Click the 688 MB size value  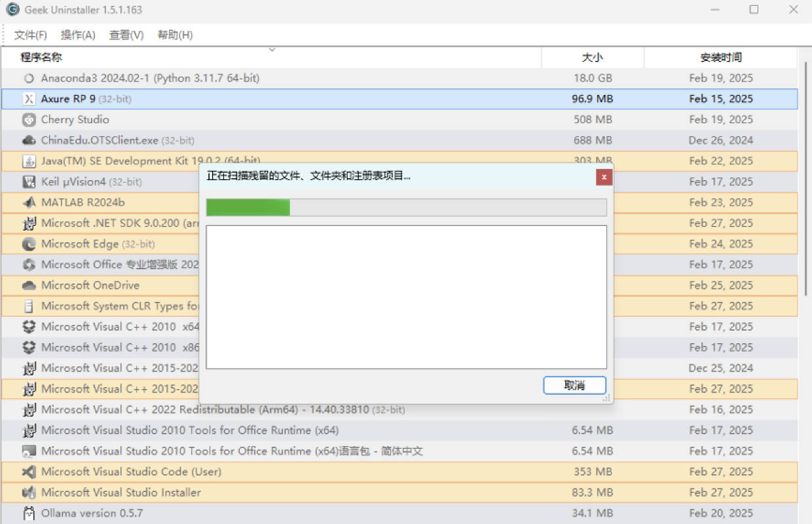pyautogui.click(x=593, y=140)
